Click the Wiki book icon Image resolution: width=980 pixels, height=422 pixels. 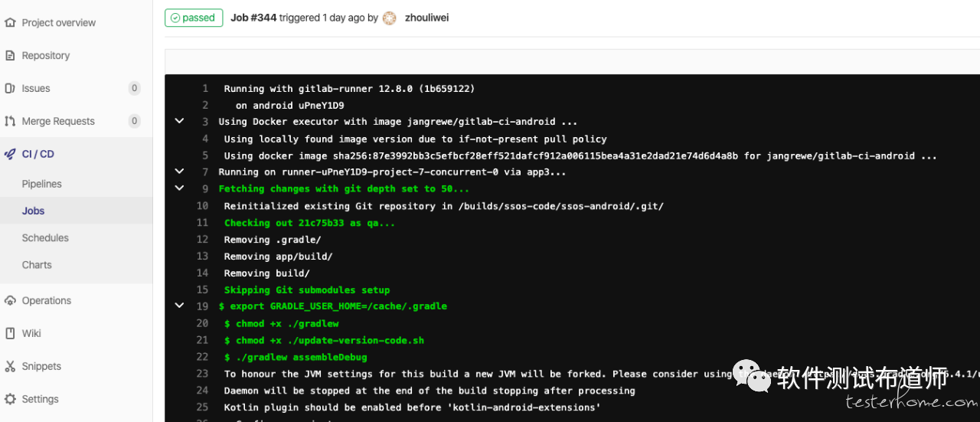10,334
